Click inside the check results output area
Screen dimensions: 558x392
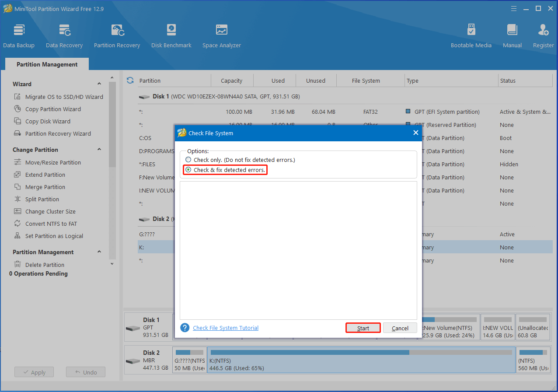click(x=298, y=250)
